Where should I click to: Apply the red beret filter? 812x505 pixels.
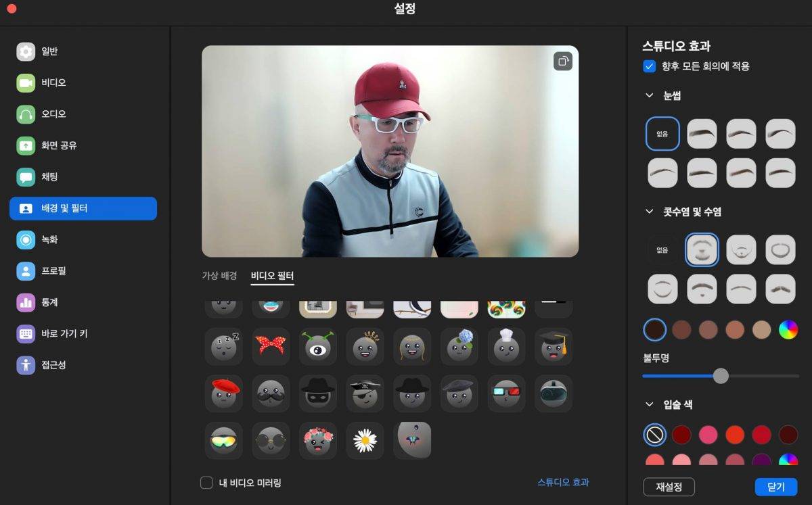coord(223,393)
